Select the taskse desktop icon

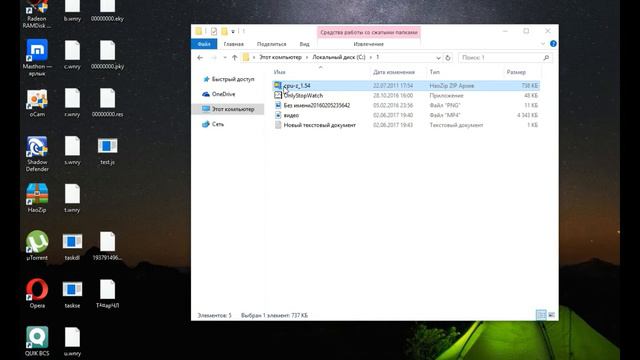(72, 294)
